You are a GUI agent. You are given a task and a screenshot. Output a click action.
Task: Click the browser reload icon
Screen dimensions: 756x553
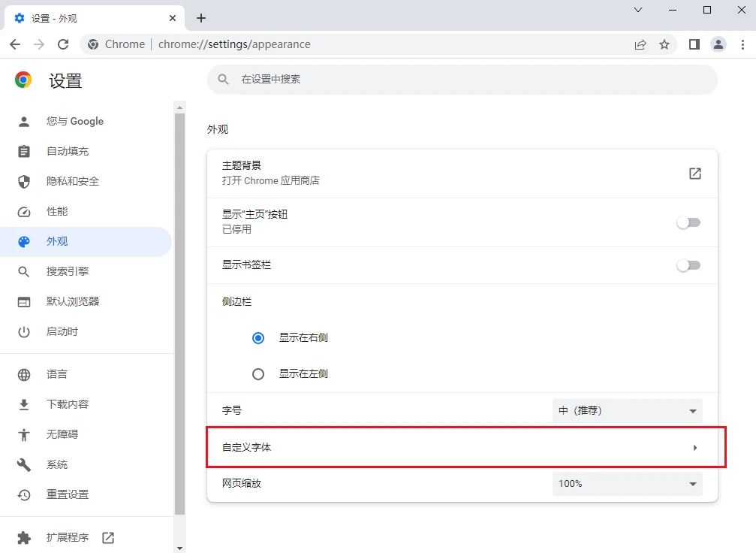point(63,44)
